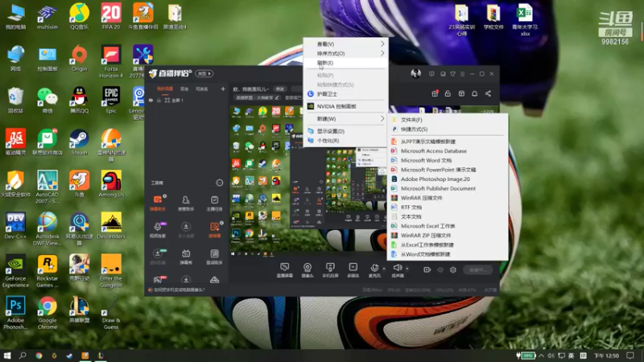Add 摄像头 camera source
Screen dimensions: 644x362
pyautogui.click(x=308, y=270)
